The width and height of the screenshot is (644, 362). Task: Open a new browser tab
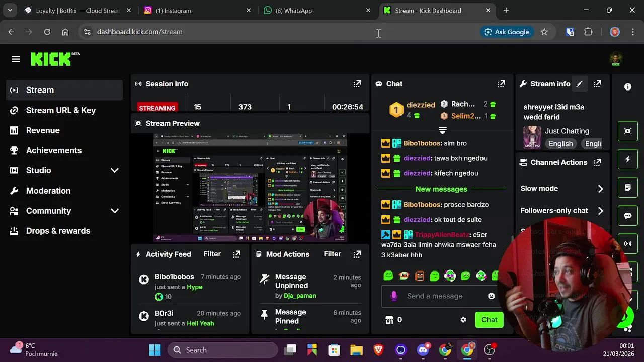[506, 10]
